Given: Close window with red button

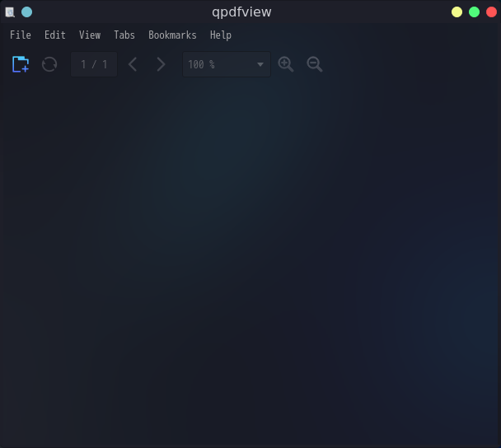Looking at the screenshot, I should pyautogui.click(x=491, y=12).
